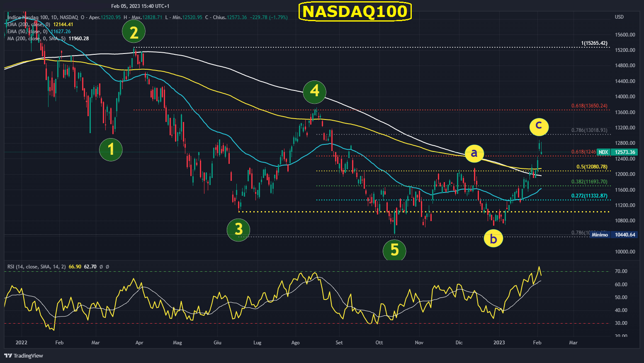Viewport: 644px width, 363px height.
Task: Click the RSI 70.00 axis label
Action: point(621,271)
